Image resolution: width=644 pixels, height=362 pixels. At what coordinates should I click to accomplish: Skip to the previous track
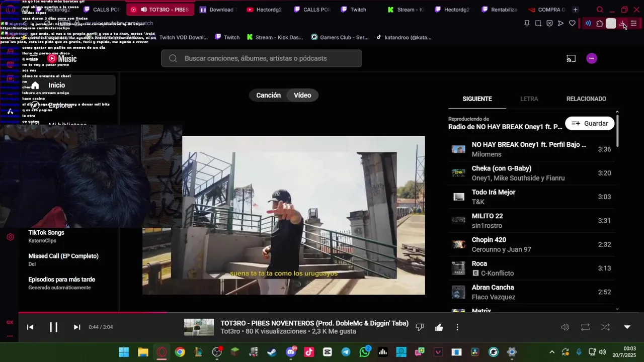point(30,327)
